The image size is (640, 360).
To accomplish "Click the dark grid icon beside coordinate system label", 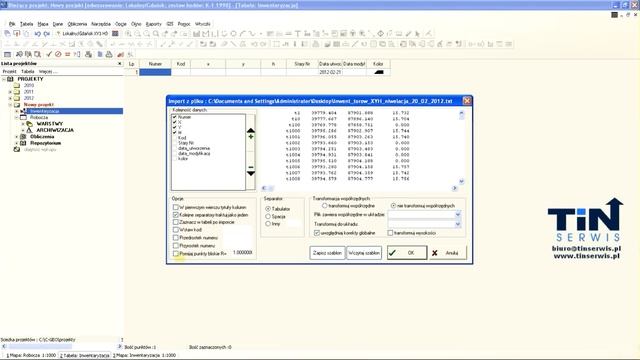I will point(115,33).
